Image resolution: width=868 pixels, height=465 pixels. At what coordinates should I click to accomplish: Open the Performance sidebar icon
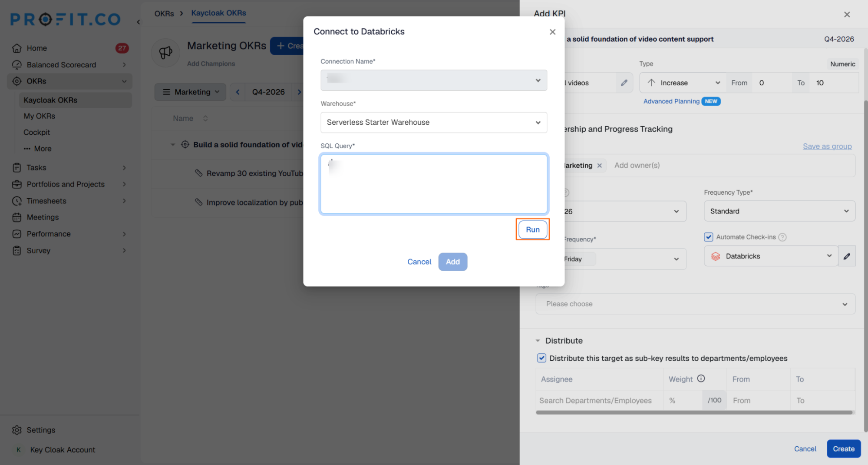pyautogui.click(x=17, y=234)
